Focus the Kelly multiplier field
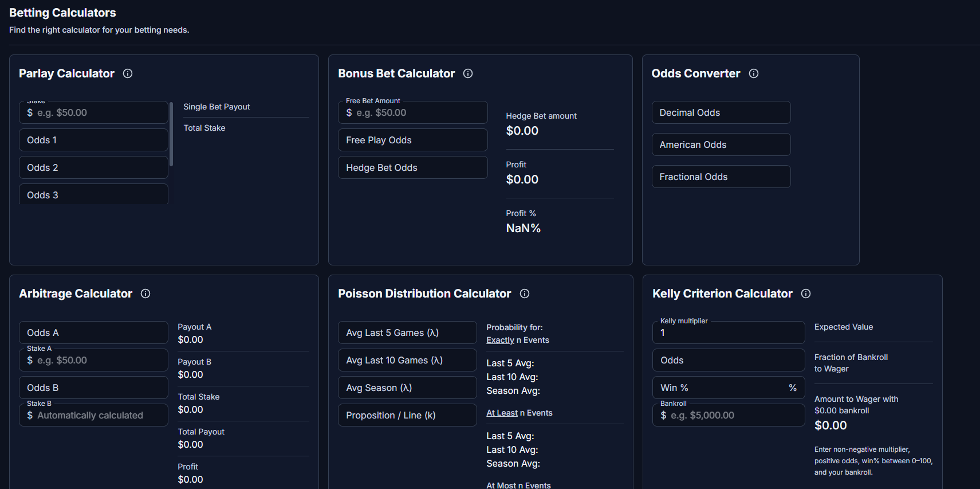The height and width of the screenshot is (489, 980). pyautogui.click(x=729, y=332)
